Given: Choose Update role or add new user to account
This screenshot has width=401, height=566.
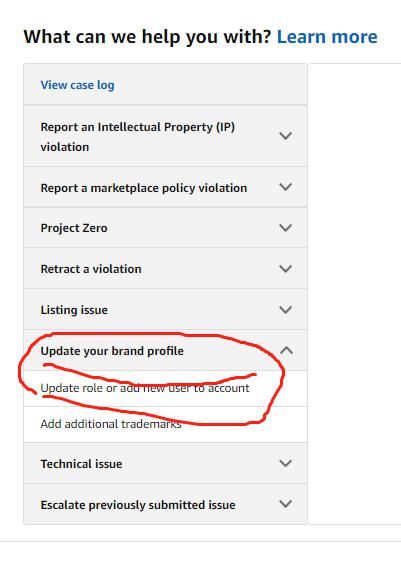Looking at the screenshot, I should (x=145, y=388).
